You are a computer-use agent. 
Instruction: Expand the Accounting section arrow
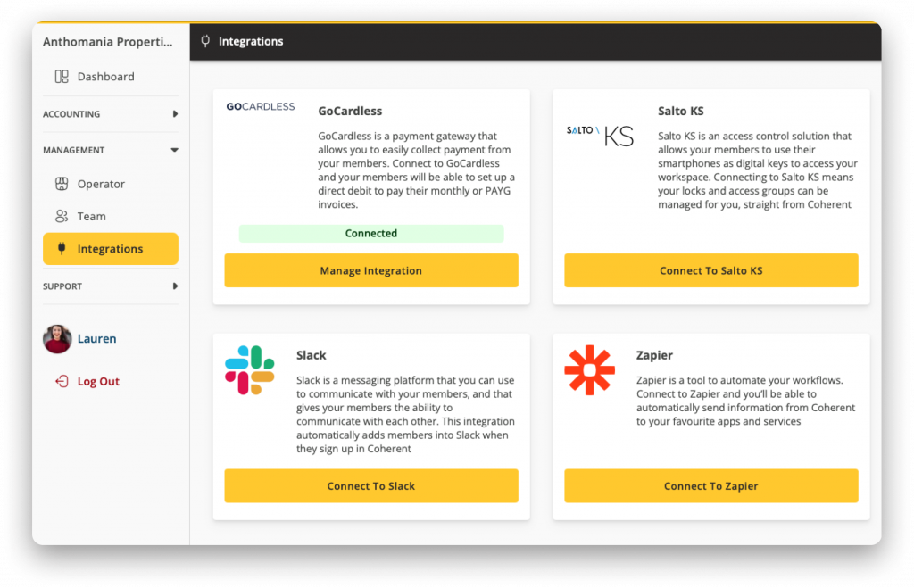[175, 113]
